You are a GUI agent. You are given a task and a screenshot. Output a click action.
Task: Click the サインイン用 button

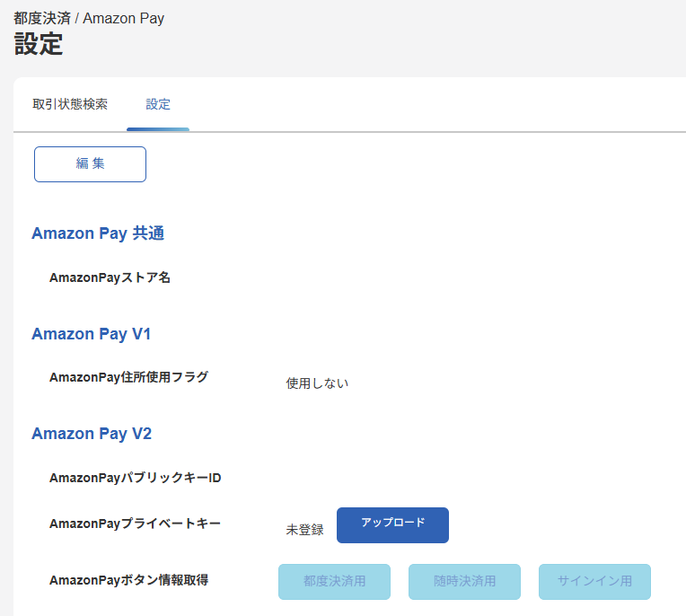point(594,581)
